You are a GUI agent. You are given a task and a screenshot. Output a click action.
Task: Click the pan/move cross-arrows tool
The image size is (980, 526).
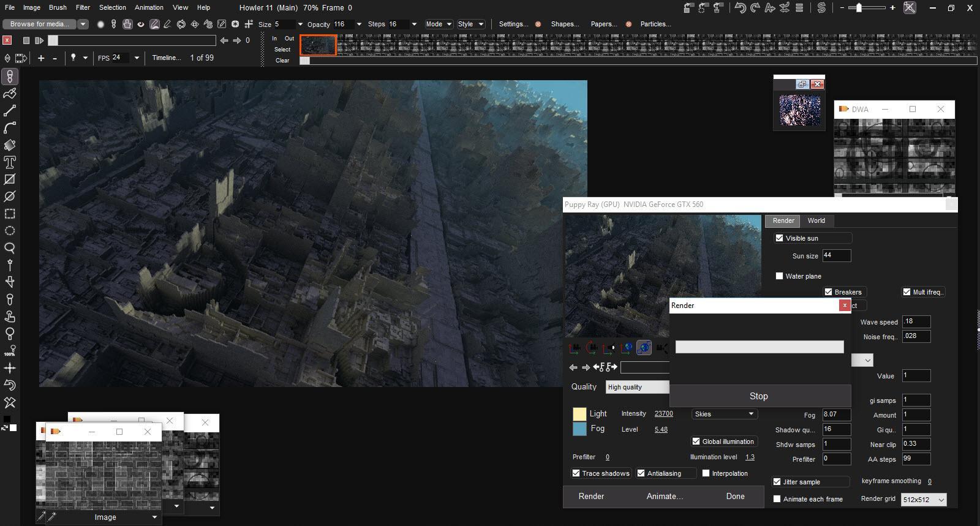click(x=10, y=368)
